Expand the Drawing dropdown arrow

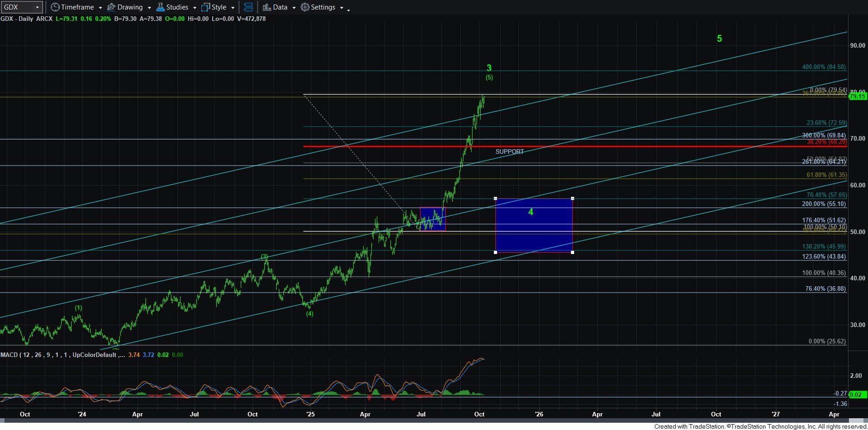point(149,8)
